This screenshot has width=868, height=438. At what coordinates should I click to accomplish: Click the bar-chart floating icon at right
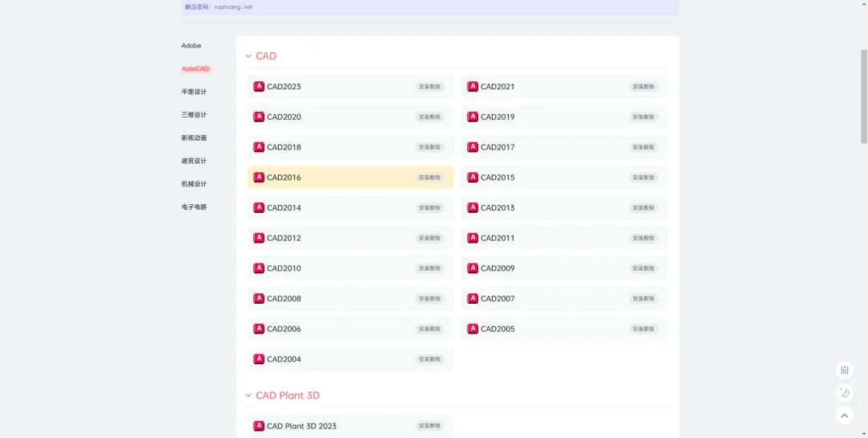(844, 370)
